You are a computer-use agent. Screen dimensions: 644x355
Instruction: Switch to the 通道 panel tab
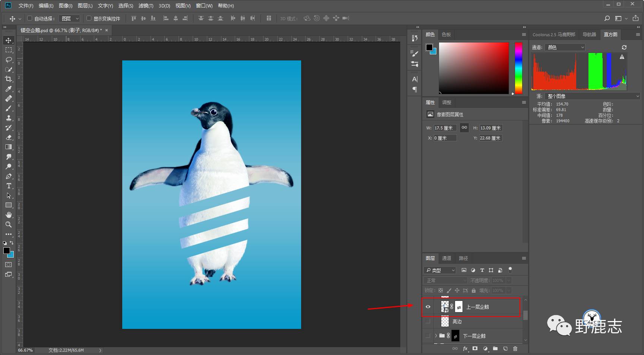446,258
